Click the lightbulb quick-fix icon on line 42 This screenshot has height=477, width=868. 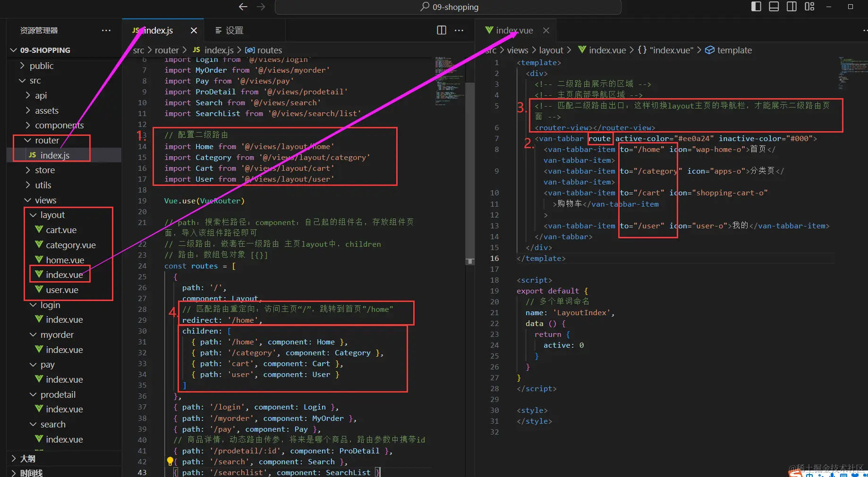[170, 461]
